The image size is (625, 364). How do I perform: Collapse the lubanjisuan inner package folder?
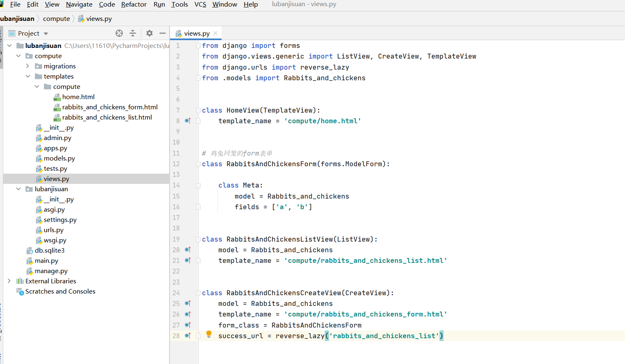(x=18, y=189)
